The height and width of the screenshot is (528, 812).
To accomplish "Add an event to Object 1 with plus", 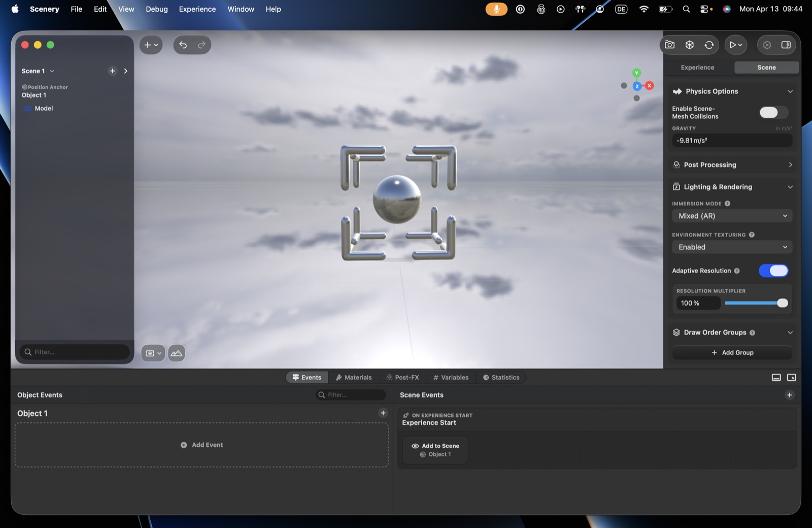I will click(x=383, y=413).
